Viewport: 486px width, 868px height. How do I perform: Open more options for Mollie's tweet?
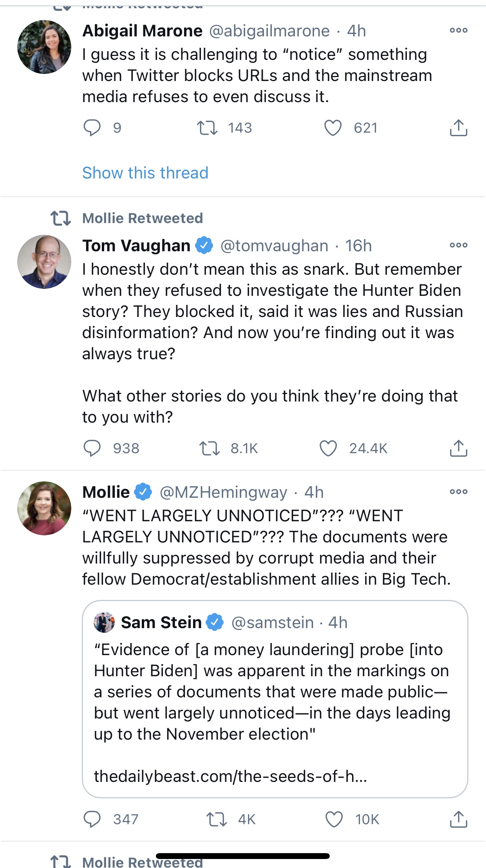pyautogui.click(x=458, y=492)
